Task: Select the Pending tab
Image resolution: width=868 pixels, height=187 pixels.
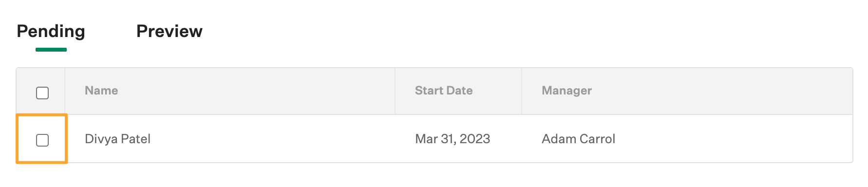Action: 51,31
